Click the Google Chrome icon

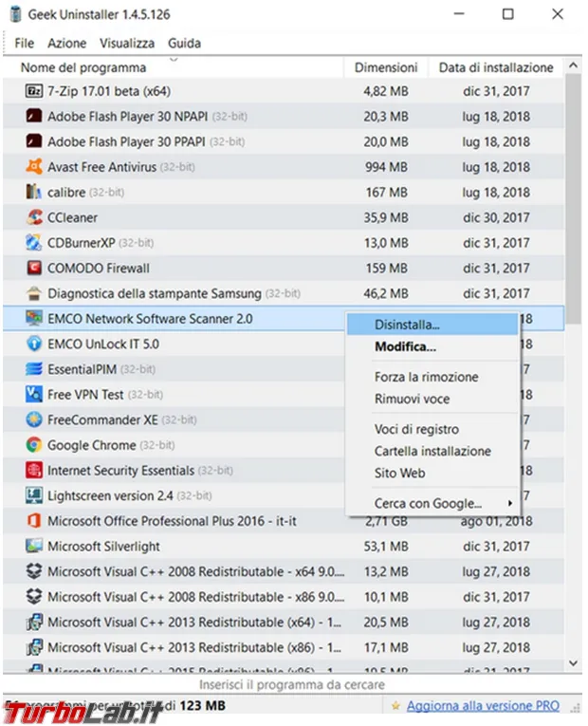(x=34, y=445)
